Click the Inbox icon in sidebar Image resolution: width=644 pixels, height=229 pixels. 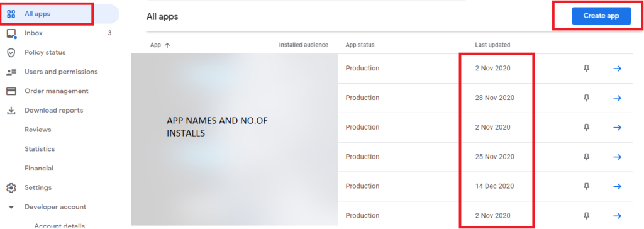tap(11, 34)
